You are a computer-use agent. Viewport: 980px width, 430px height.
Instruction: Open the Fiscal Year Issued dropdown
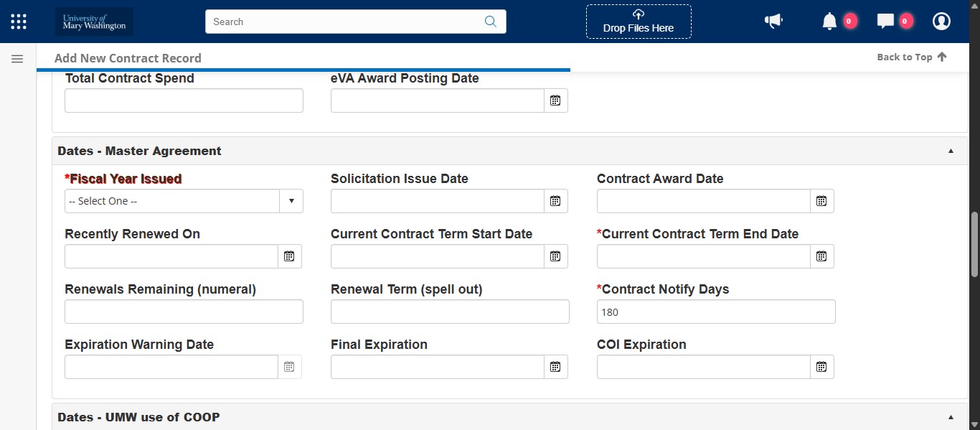(x=291, y=201)
